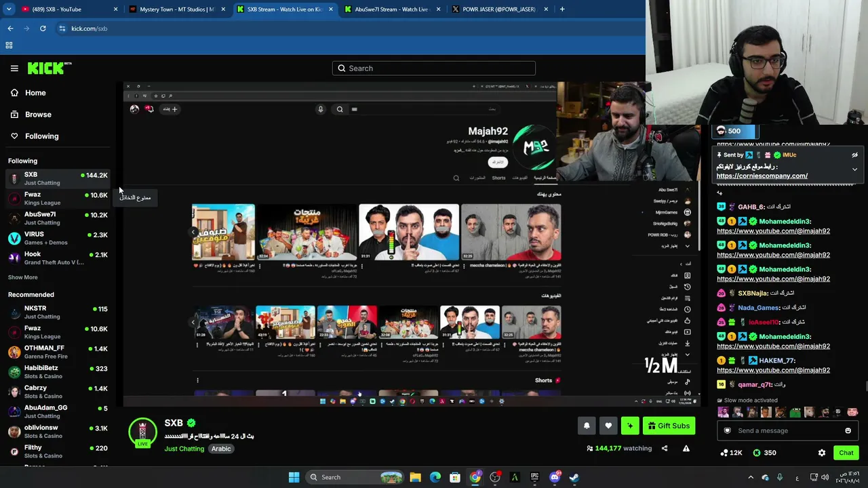
Task: Switch to the POWR JASER X tab
Action: click(499, 9)
